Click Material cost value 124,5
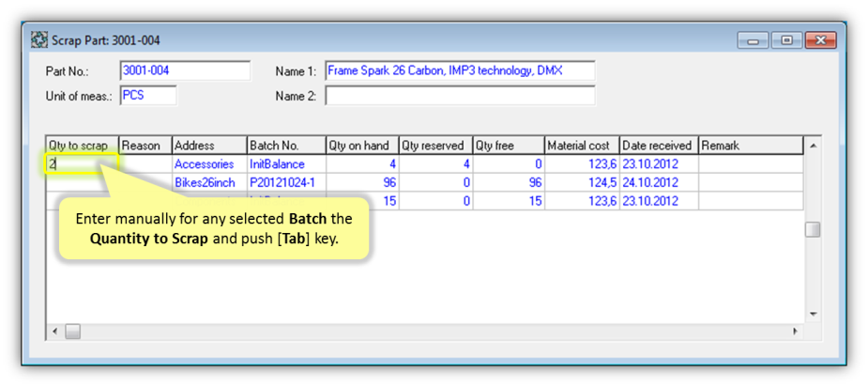This screenshot has height=387, width=868. point(583,182)
